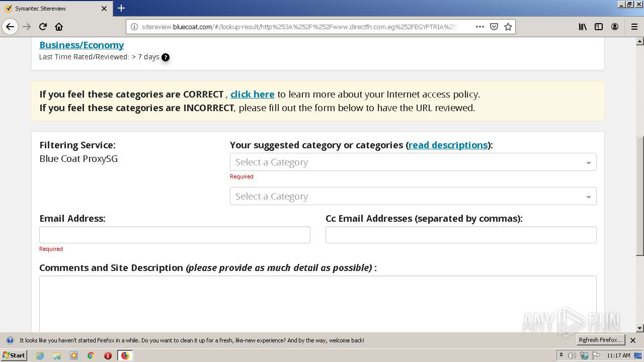Open Windows Explorer folder in taskbar
Image resolution: width=644 pixels, height=362 pixels.
[x=57, y=355]
